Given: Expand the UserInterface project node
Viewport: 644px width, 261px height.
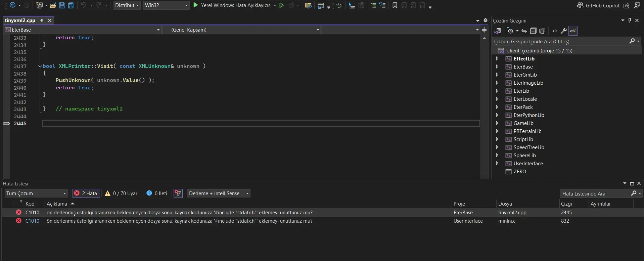Looking at the screenshot, I should (x=497, y=164).
